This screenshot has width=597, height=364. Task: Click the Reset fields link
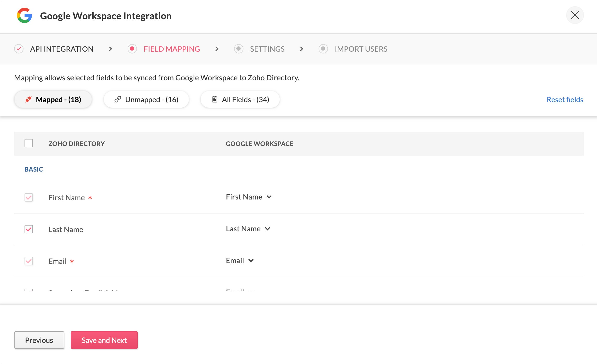click(x=565, y=99)
